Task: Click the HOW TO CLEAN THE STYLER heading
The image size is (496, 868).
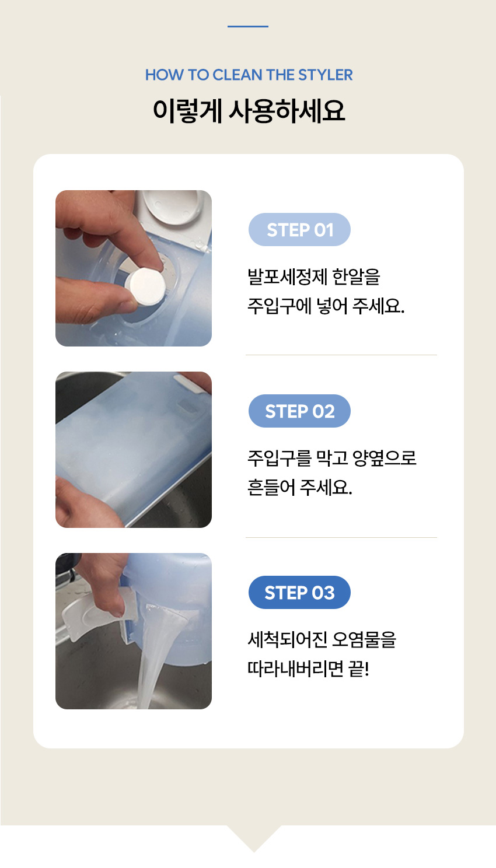Action: [249, 75]
